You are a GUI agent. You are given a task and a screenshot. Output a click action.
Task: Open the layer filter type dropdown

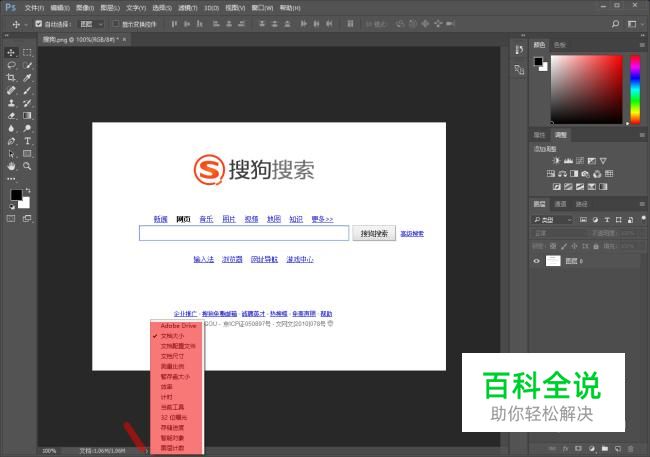[x=553, y=220]
